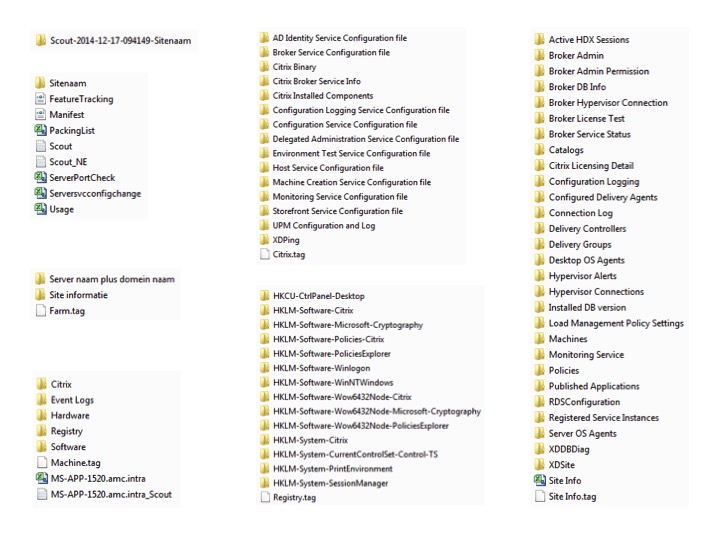Click 'AD Identity Service Configuration file'
This screenshot has height=540, width=720.
point(340,38)
